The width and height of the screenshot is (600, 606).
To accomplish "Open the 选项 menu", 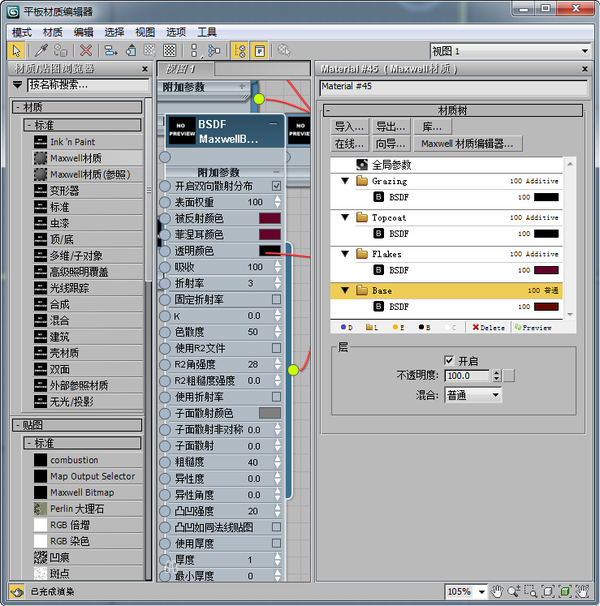I will click(x=176, y=32).
